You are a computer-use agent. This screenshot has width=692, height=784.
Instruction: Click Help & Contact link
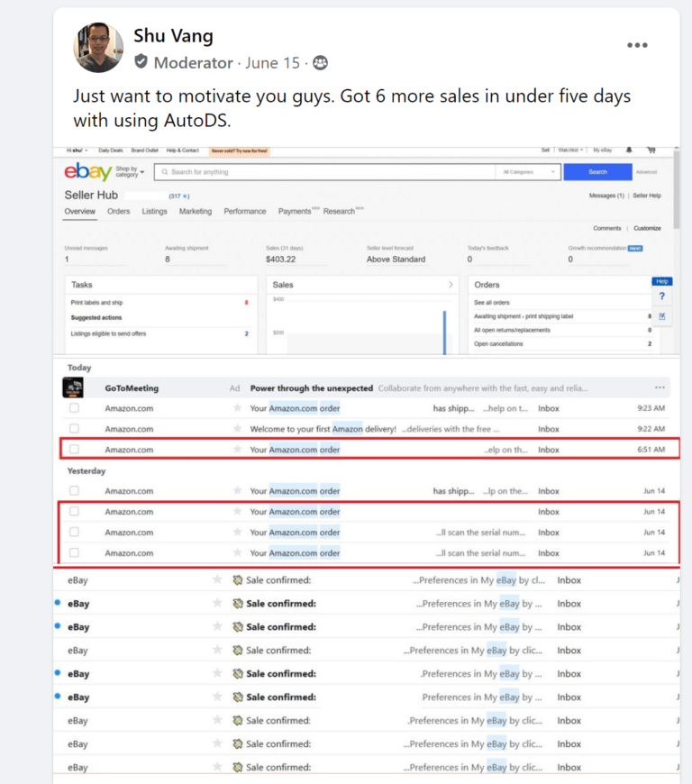coord(183,150)
